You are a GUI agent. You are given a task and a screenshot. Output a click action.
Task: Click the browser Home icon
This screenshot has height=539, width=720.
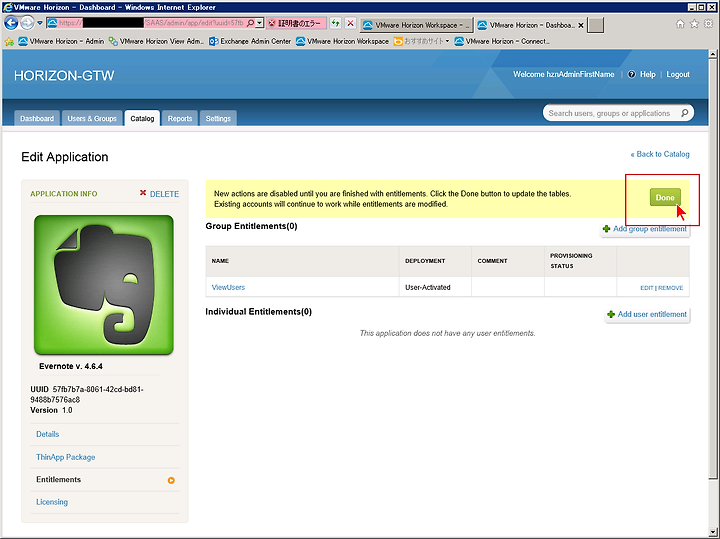[x=680, y=24]
